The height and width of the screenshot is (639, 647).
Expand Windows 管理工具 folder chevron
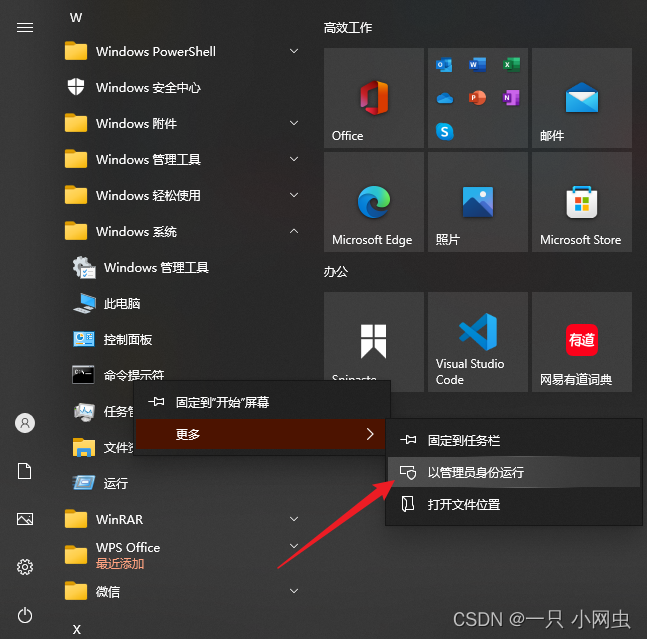294,159
